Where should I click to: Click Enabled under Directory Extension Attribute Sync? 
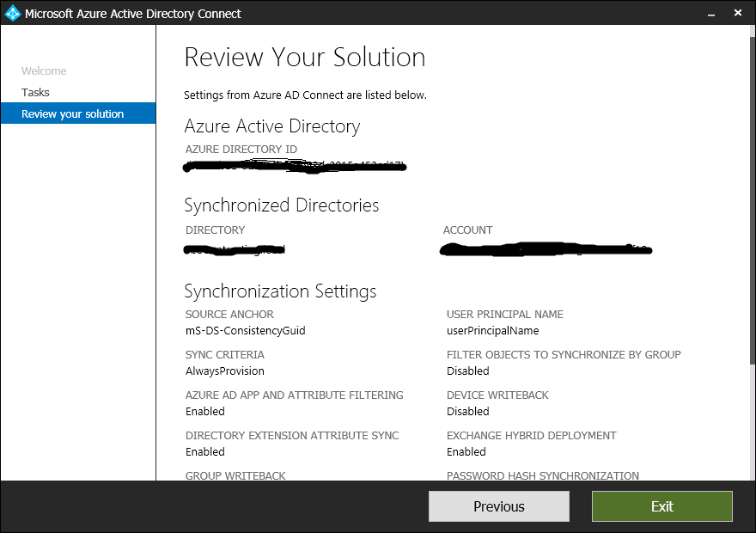pyautogui.click(x=205, y=452)
